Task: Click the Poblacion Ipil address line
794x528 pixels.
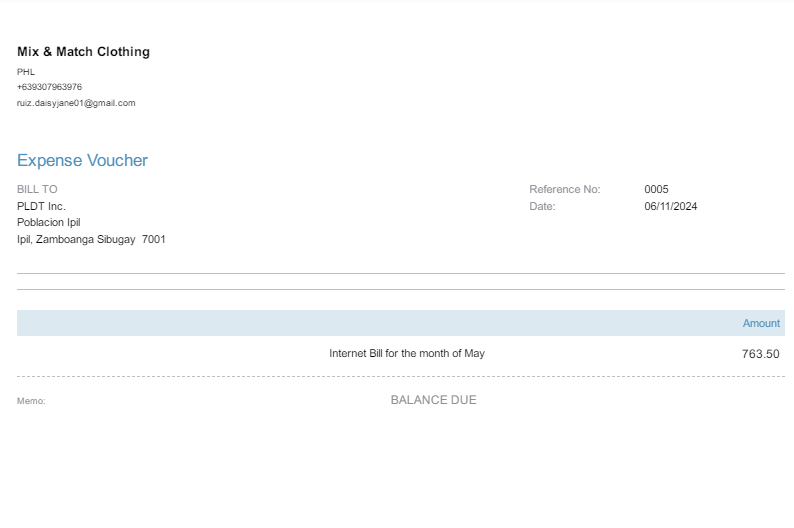Action: click(x=49, y=223)
